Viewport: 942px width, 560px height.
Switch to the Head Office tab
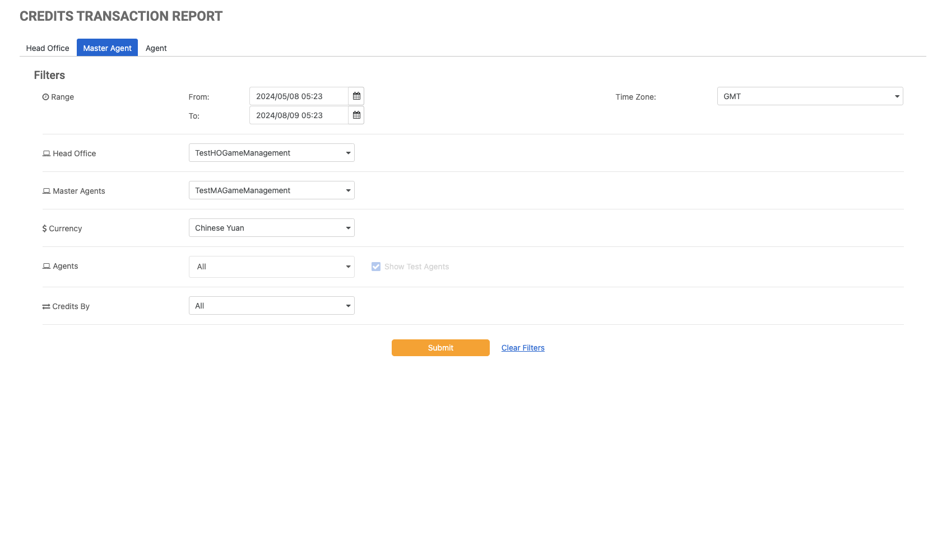[x=48, y=48]
